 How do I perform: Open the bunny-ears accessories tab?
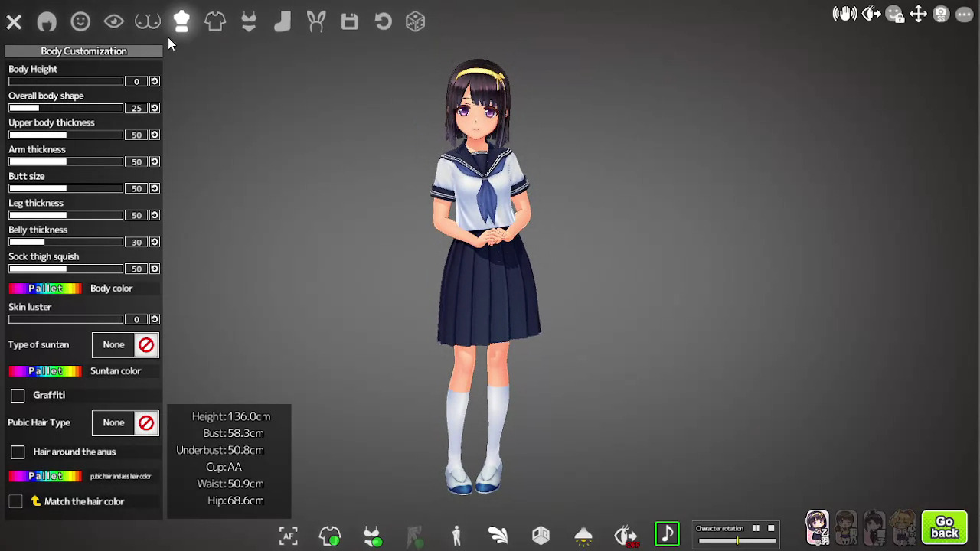[316, 21]
